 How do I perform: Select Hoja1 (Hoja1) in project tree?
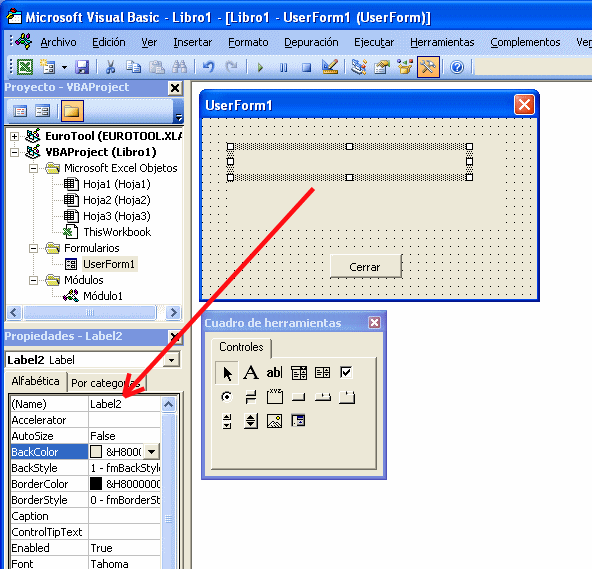[117, 184]
